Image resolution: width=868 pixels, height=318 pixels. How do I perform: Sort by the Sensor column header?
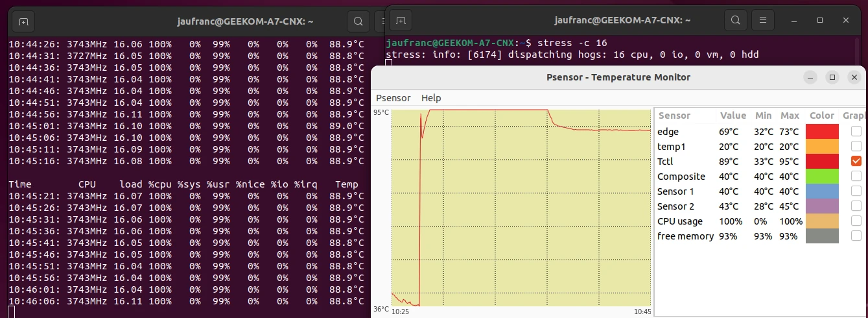pos(674,116)
